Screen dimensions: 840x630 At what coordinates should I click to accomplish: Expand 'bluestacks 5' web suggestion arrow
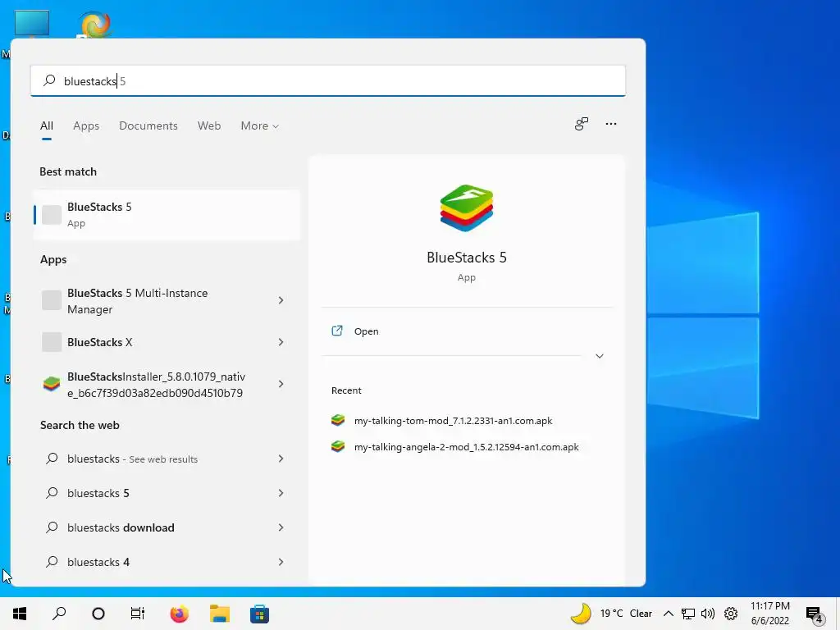(281, 493)
